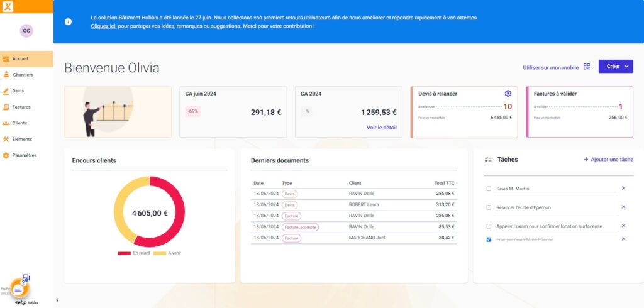Click the QR code mobile icon
Screen dimensions: 644x308
(587, 67)
